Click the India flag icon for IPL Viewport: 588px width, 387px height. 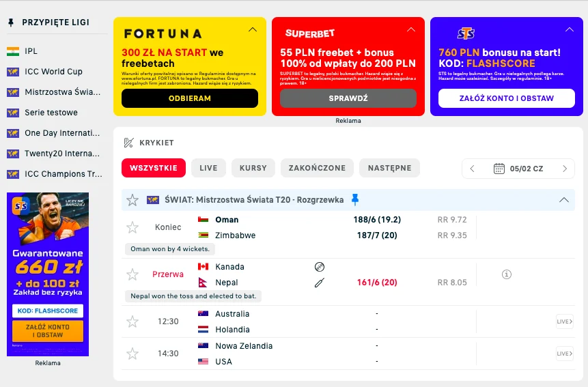point(12,51)
